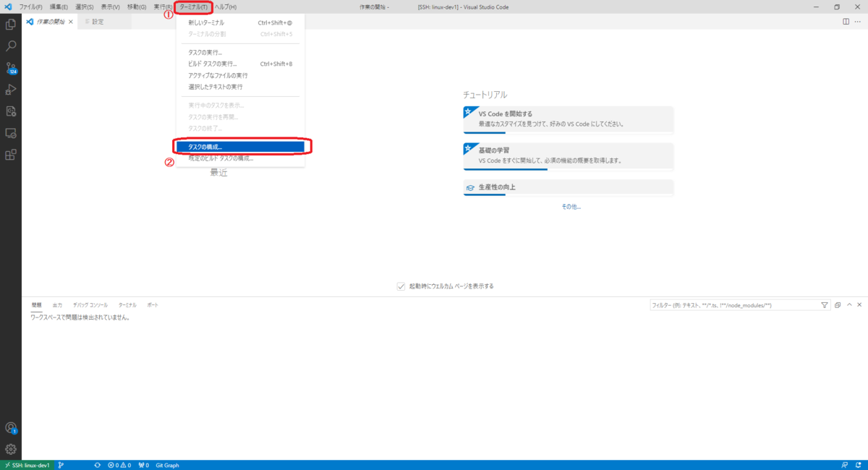This screenshot has width=868, height=470.
Task: Open the ヘルプ(H) menu
Action: tap(226, 7)
